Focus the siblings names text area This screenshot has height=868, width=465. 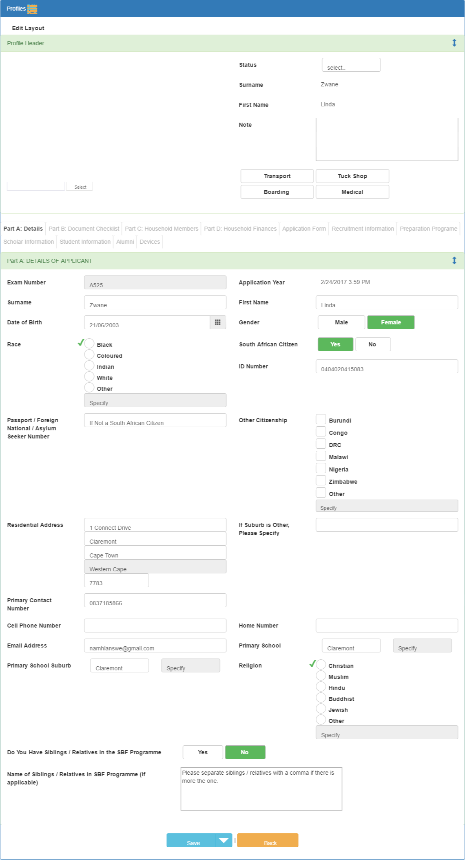coord(261,789)
